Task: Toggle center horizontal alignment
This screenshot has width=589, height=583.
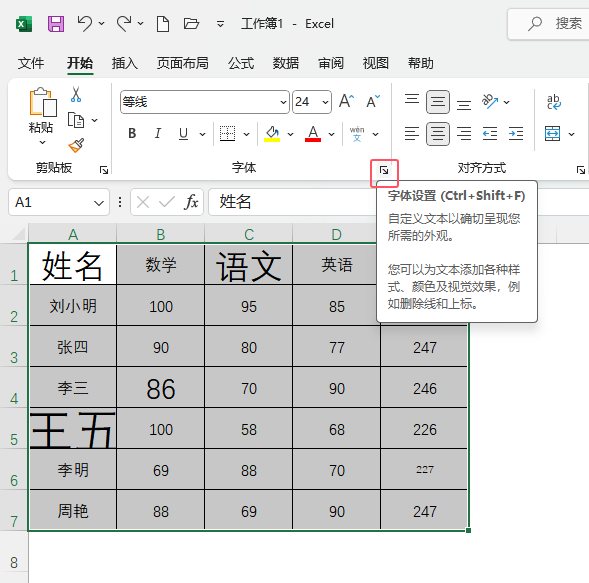Action: click(x=438, y=133)
